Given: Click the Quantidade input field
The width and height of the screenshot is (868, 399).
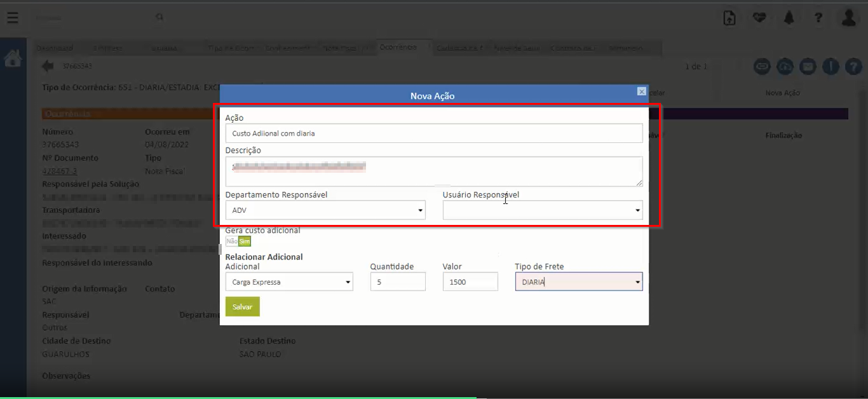Looking at the screenshot, I should (x=398, y=282).
